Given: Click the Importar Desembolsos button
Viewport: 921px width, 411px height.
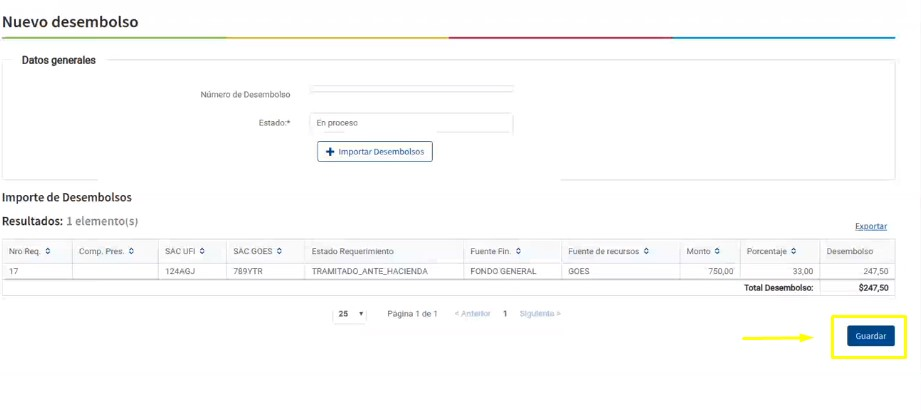Looking at the screenshot, I should [x=375, y=152].
